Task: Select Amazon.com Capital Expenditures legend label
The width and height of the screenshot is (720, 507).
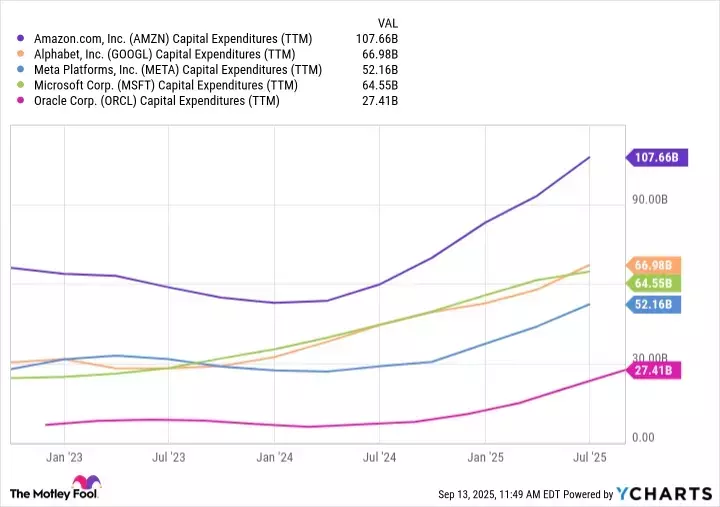Action: click(172, 39)
